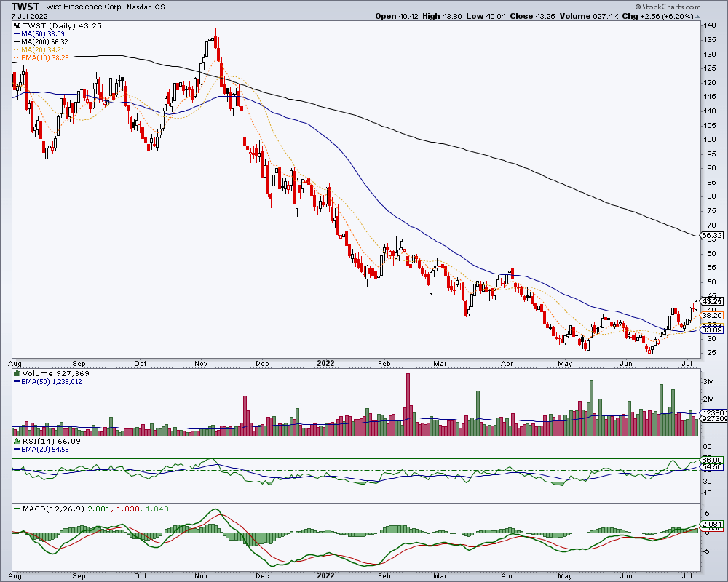The image size is (728, 582).
Task: Click the 2022 year marker on top axis
Action: (x=325, y=364)
